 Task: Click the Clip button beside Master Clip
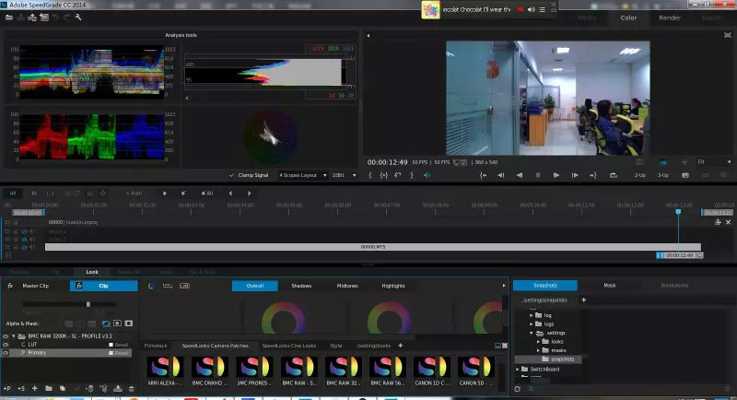103,286
